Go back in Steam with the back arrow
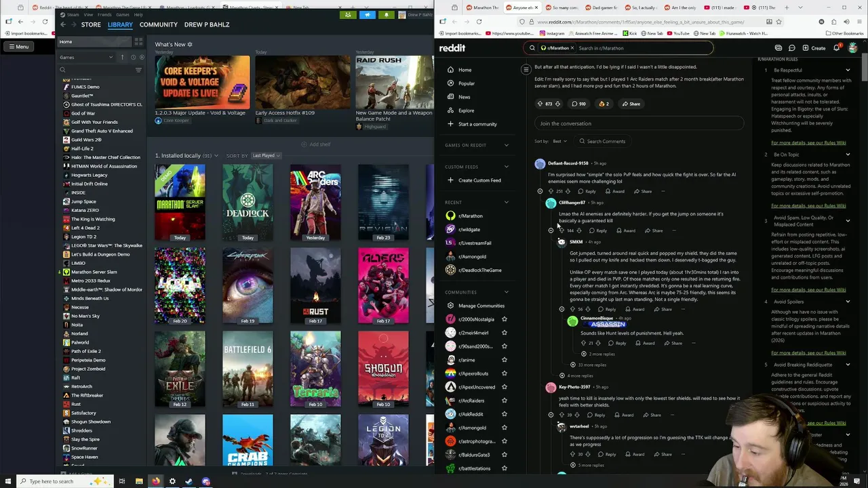Viewport: 868px width, 488px height. (63, 24)
